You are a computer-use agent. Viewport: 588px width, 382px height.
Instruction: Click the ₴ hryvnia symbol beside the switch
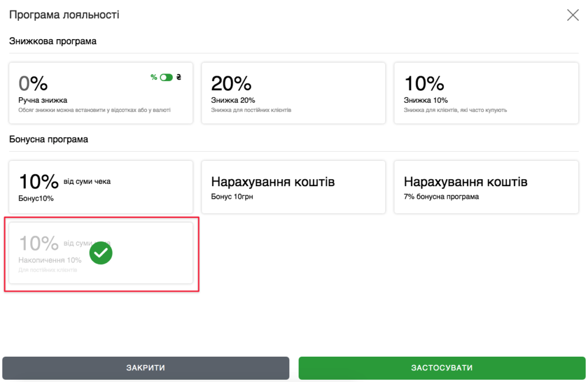point(179,78)
